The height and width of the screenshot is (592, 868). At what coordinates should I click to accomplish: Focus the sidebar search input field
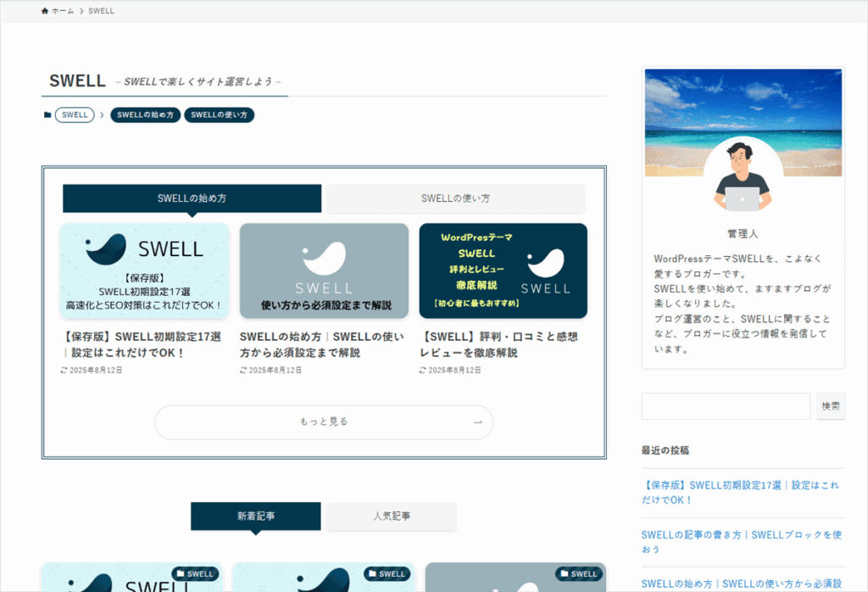pyautogui.click(x=726, y=406)
